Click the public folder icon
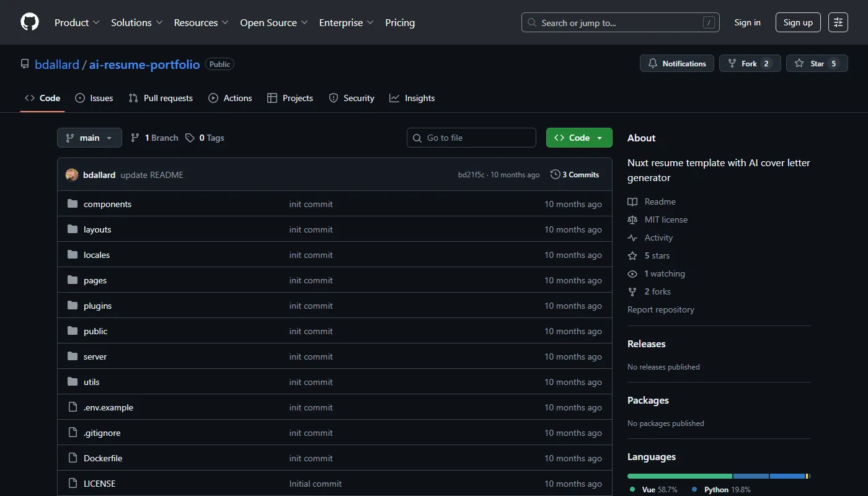 click(73, 331)
